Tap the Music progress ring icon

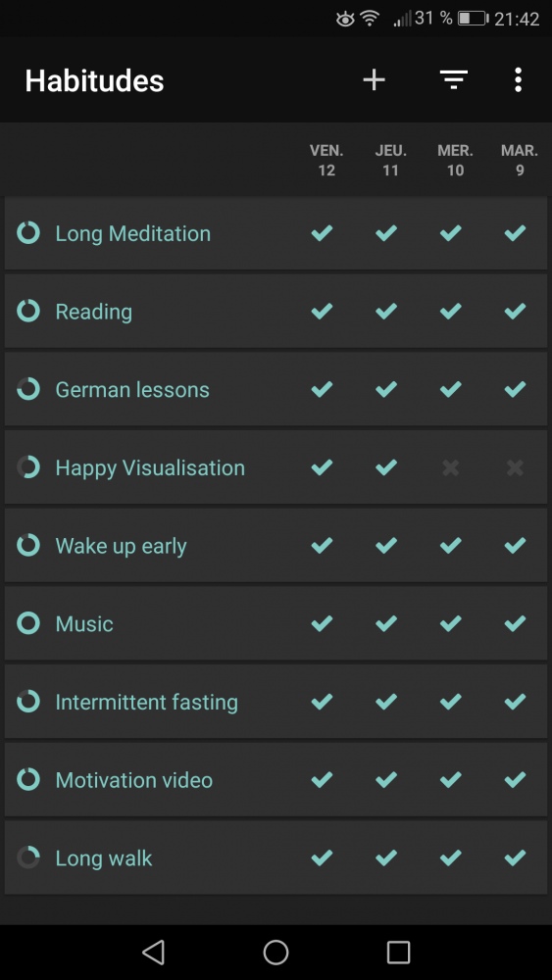(28, 623)
